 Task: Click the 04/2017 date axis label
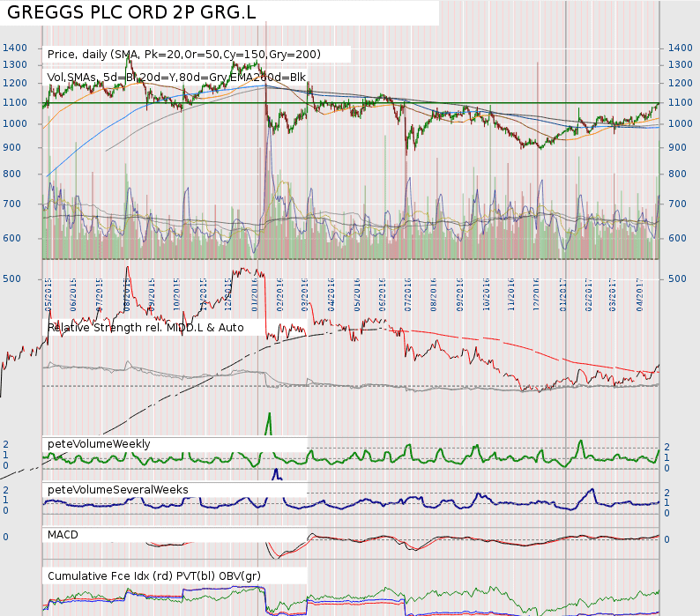point(640,294)
